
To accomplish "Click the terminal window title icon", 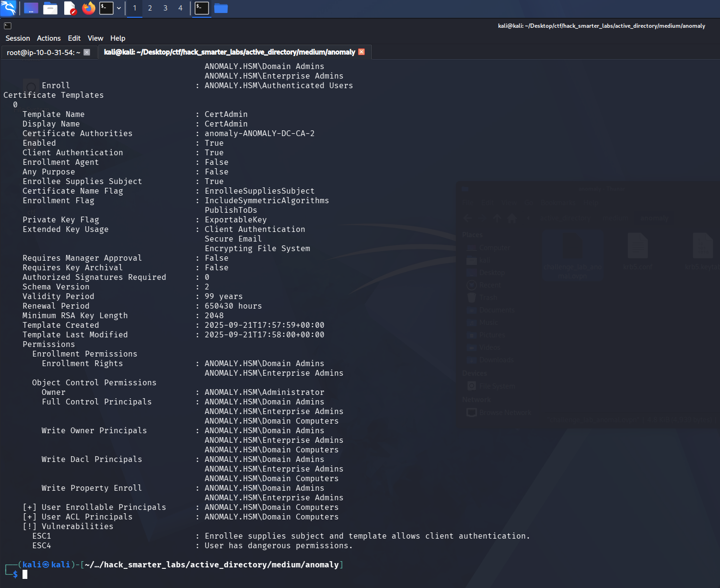I will [x=8, y=26].
